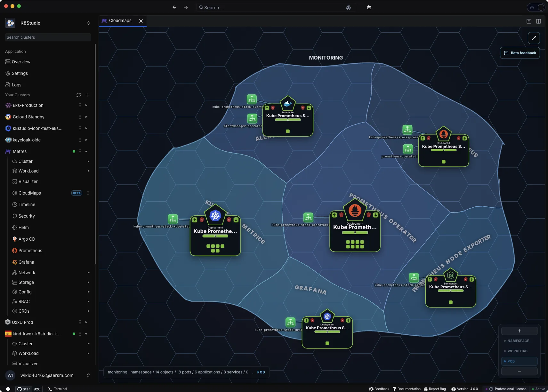Click the alertmanager-operated service icon

252,118
